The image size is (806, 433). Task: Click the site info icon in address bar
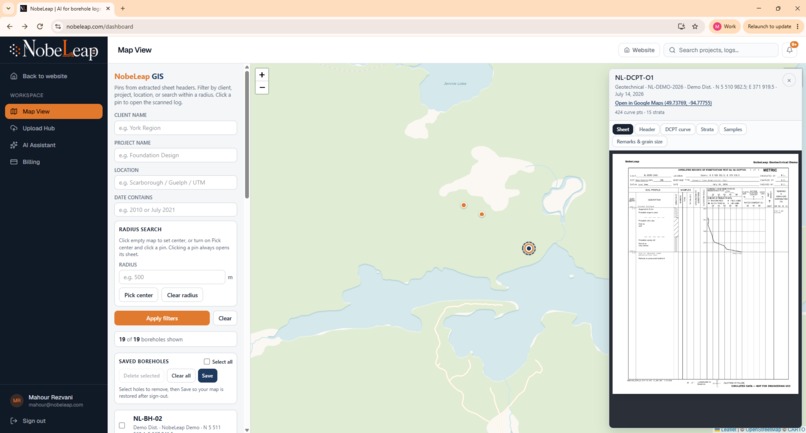58,26
